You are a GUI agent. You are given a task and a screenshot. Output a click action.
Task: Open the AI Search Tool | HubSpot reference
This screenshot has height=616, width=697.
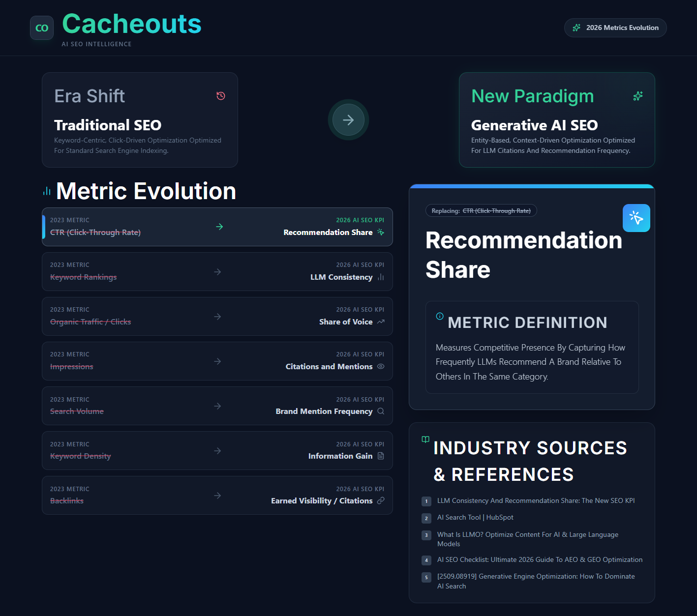coord(475,517)
